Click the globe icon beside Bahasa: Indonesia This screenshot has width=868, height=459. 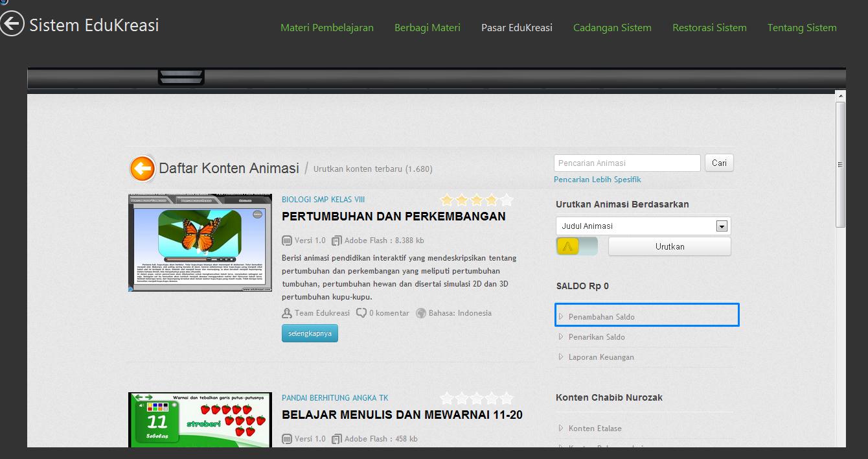click(421, 313)
